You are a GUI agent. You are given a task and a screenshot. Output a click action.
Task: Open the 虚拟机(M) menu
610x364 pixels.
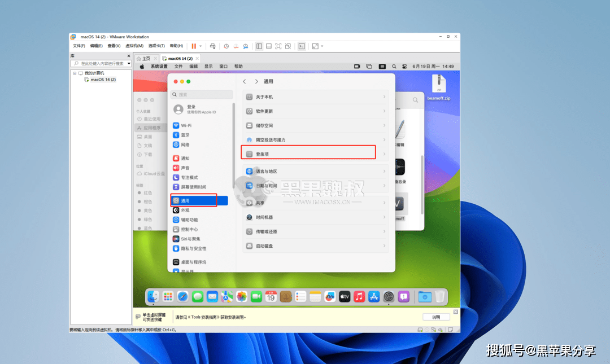(134, 46)
